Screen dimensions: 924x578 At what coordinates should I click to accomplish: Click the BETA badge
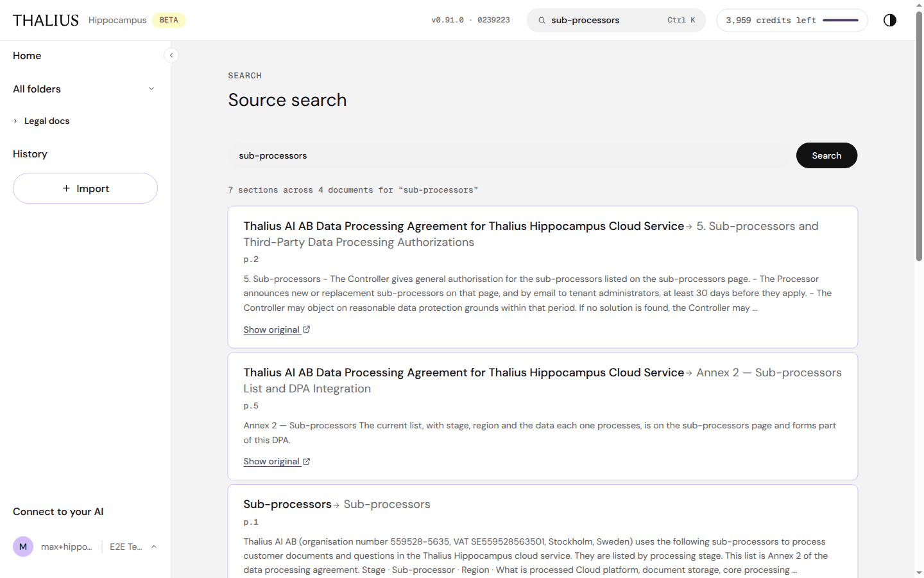click(x=169, y=20)
